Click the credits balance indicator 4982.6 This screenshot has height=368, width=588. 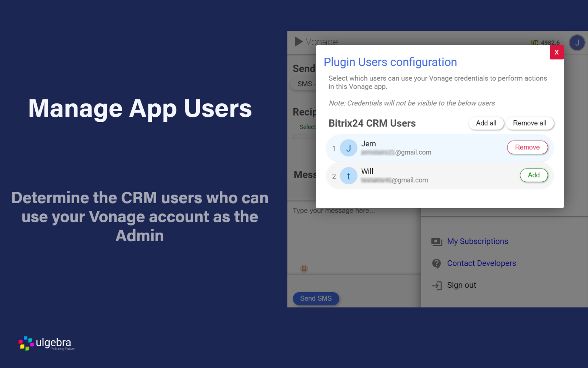coord(545,43)
